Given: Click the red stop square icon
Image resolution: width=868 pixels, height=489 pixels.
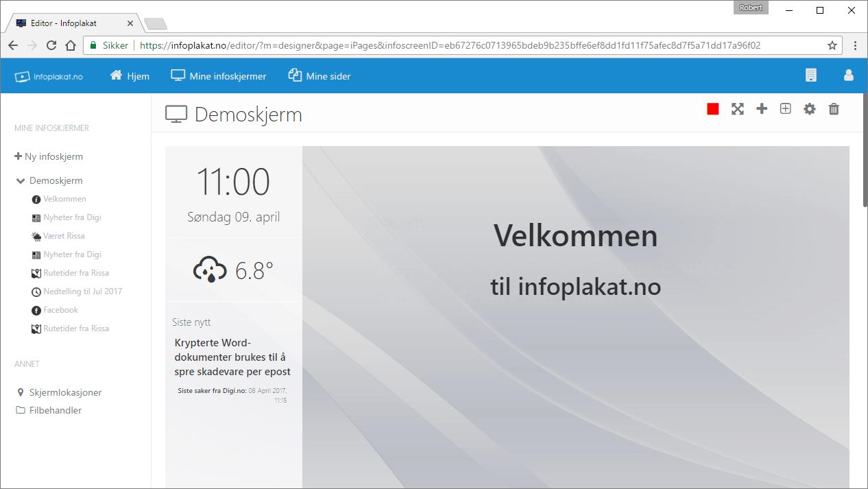Looking at the screenshot, I should coord(713,109).
